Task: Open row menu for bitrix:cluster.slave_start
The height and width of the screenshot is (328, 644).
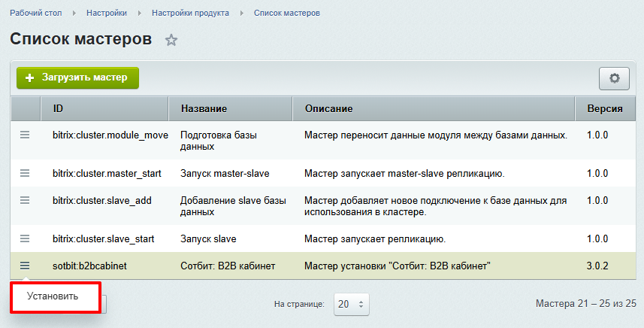Action: click(x=25, y=238)
